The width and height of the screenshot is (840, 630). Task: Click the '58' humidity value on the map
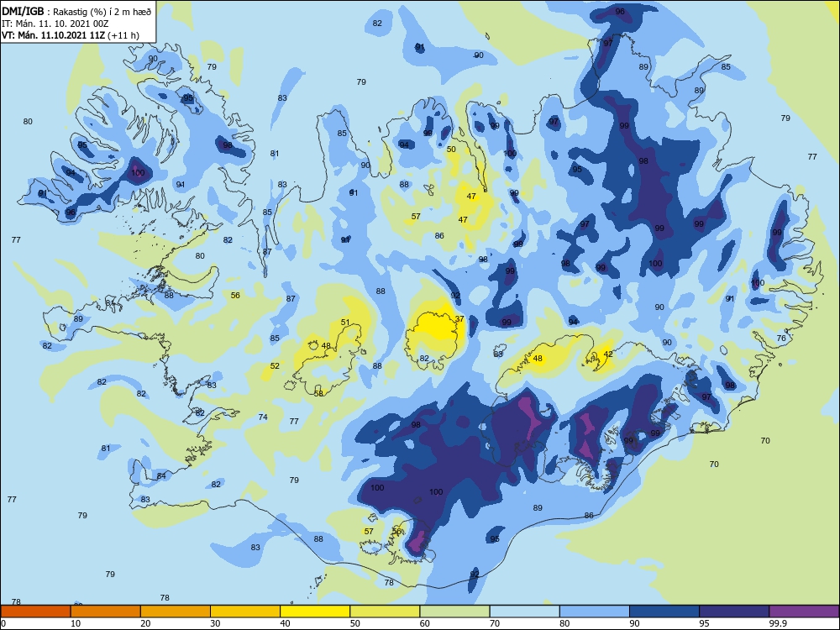(318, 393)
